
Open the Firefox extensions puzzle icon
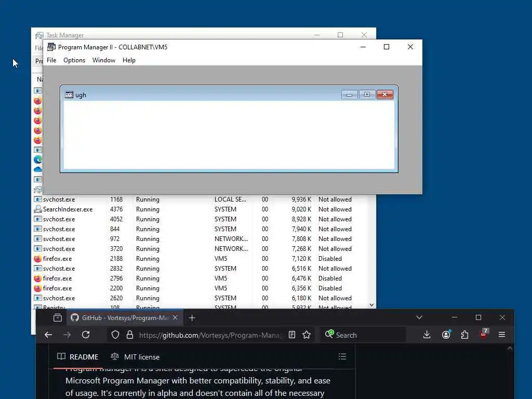[465, 335]
